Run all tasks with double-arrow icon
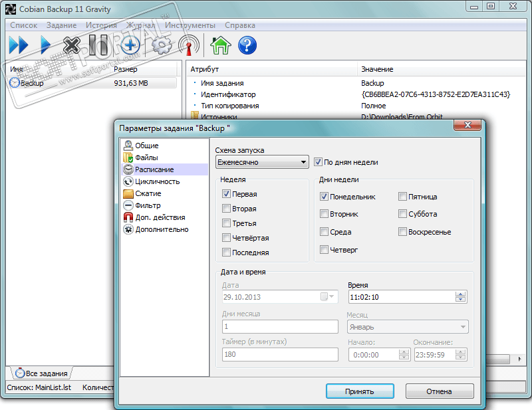532x410 pixels. pos(19,45)
